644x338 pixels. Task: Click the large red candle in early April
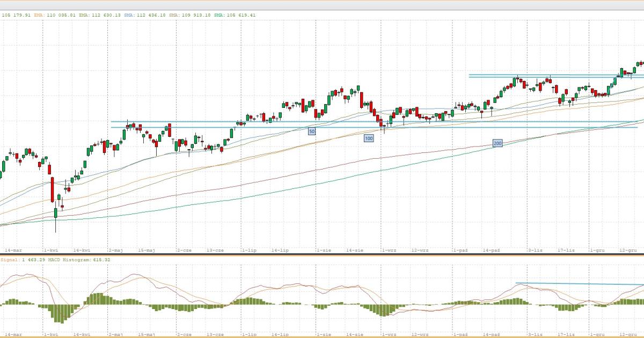(x=53, y=189)
